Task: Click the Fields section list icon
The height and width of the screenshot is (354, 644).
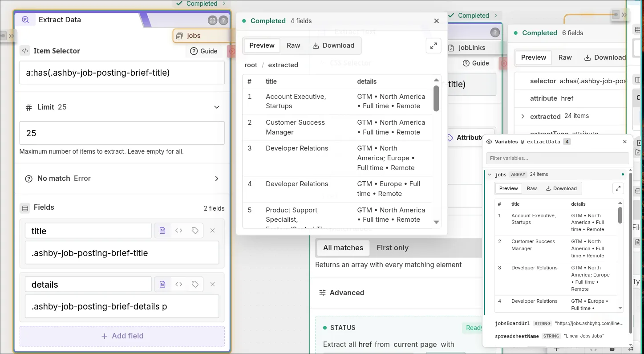Action: click(x=25, y=208)
